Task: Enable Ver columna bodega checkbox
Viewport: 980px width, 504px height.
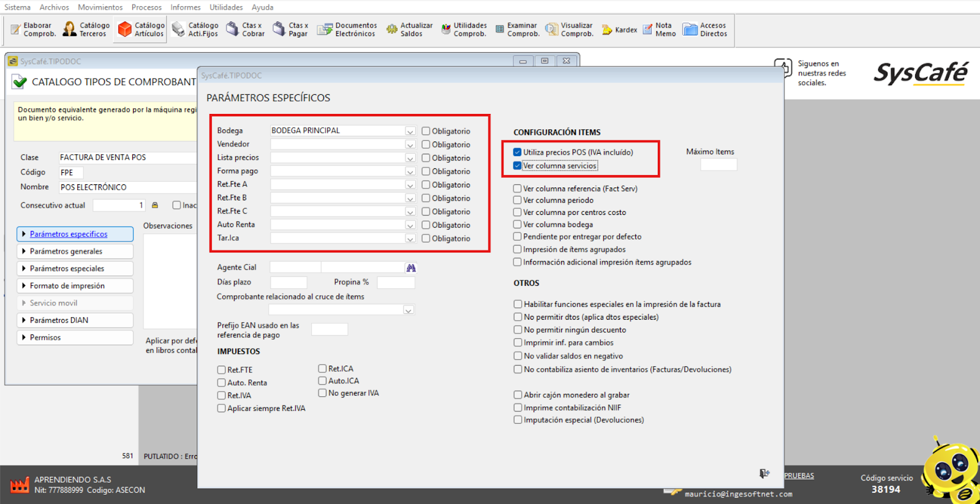Action: tap(518, 225)
